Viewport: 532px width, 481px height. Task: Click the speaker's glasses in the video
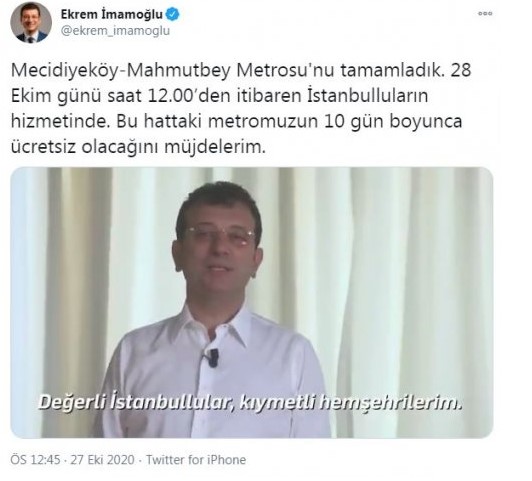point(220,235)
